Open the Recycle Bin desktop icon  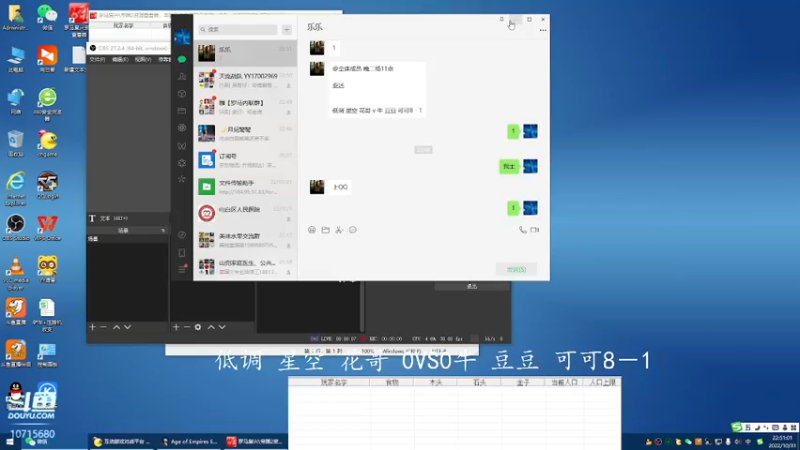pyautogui.click(x=16, y=143)
